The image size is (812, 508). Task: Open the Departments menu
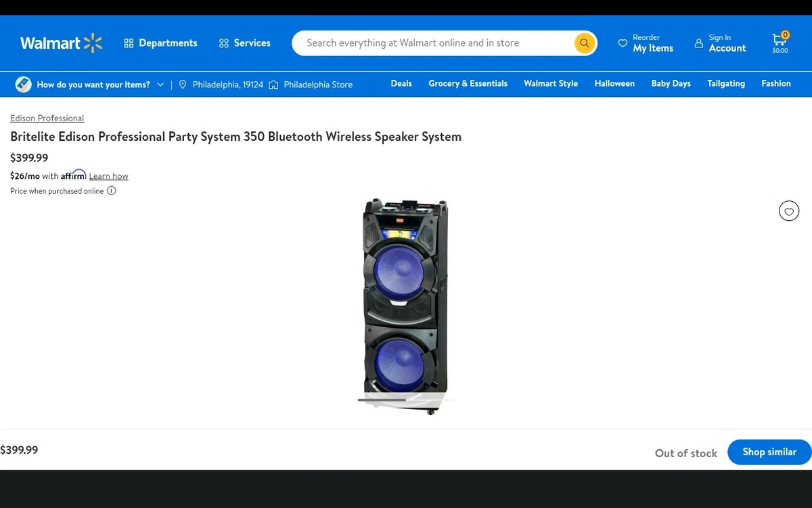(161, 43)
